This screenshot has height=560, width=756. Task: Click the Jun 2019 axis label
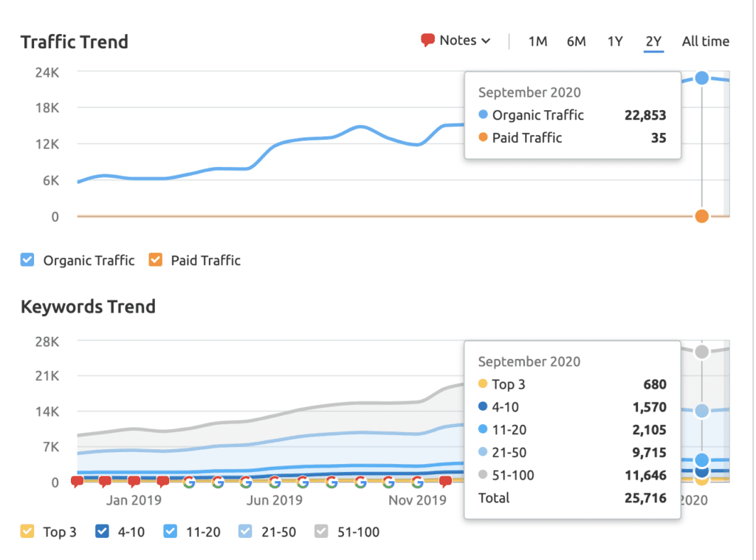[275, 500]
